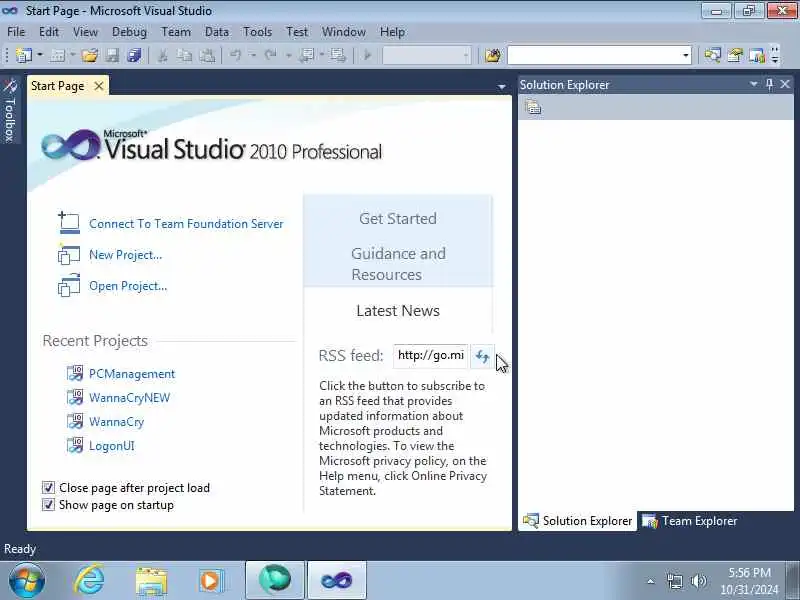
Task: Open the View menu
Action: (85, 32)
